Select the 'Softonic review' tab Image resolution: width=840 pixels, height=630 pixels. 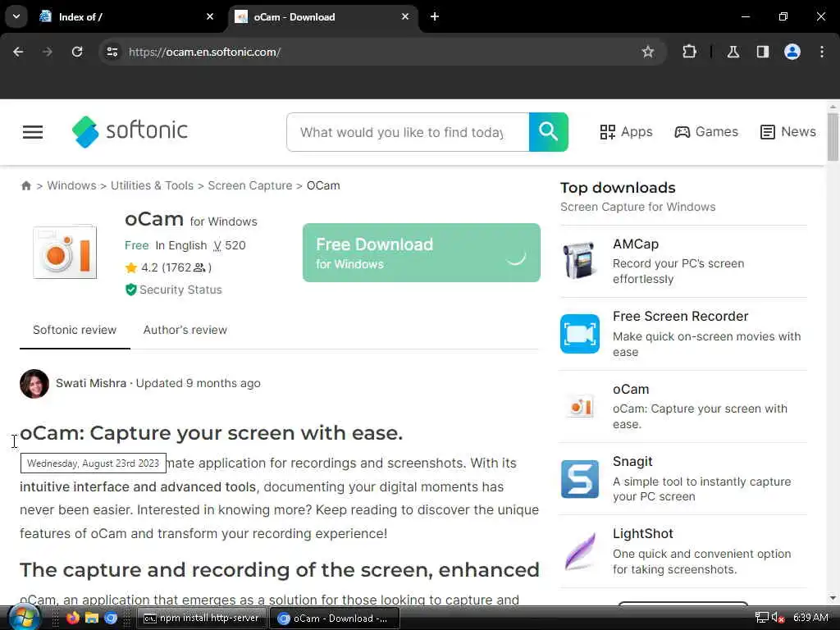tap(75, 330)
